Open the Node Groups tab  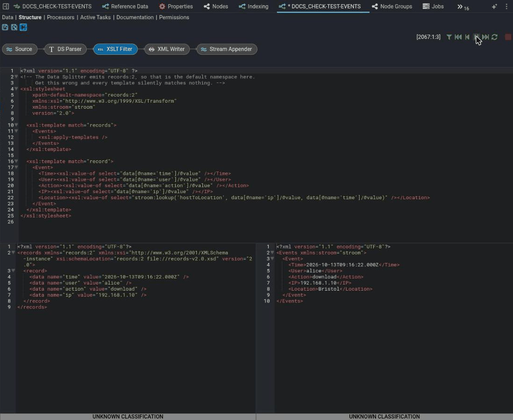pos(392,6)
